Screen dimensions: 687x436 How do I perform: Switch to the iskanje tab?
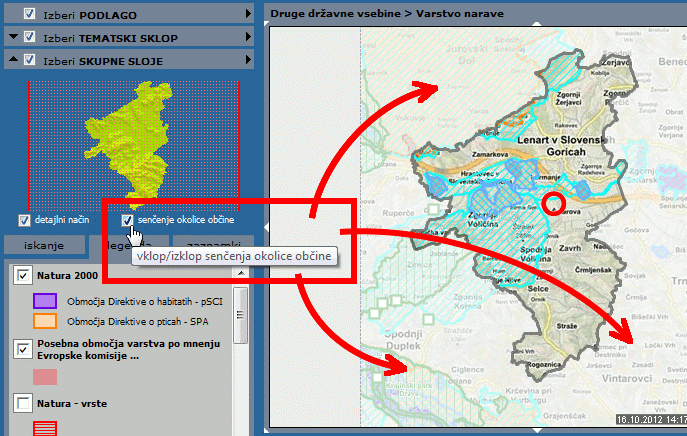pyautogui.click(x=43, y=246)
